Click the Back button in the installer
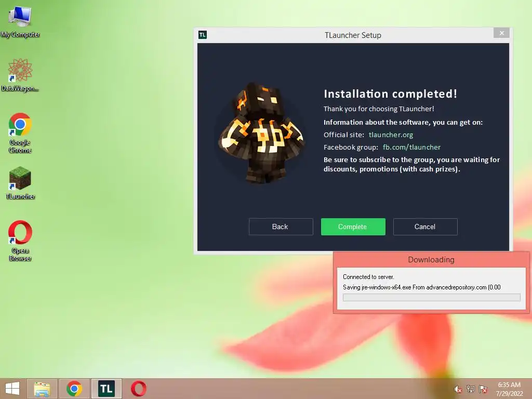This screenshot has height=399, width=532. point(281,227)
